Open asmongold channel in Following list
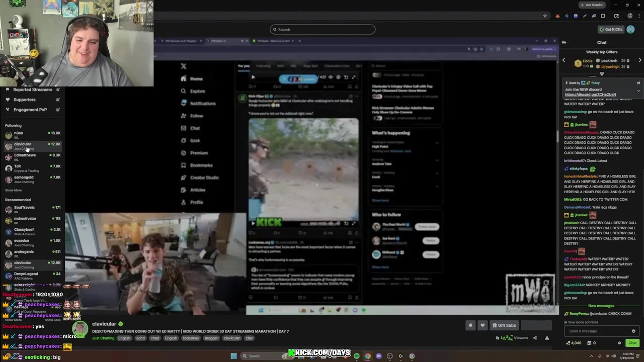The height and width of the screenshot is (362, 644). pyautogui.click(x=32, y=179)
